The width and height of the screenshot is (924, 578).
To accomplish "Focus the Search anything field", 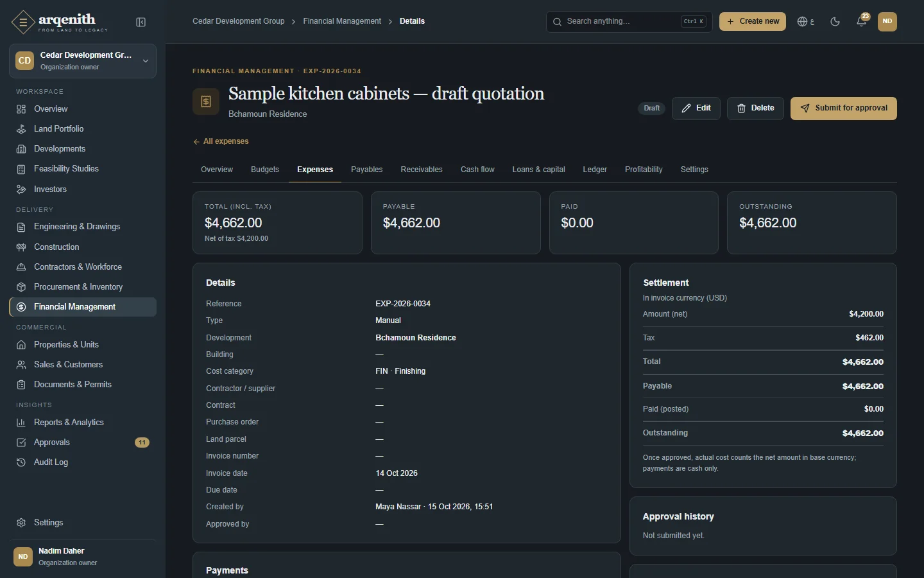I will click(x=629, y=21).
